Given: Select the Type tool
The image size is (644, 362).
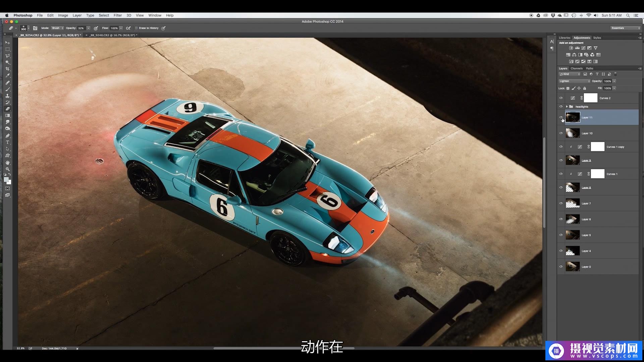Looking at the screenshot, I should pos(7,142).
